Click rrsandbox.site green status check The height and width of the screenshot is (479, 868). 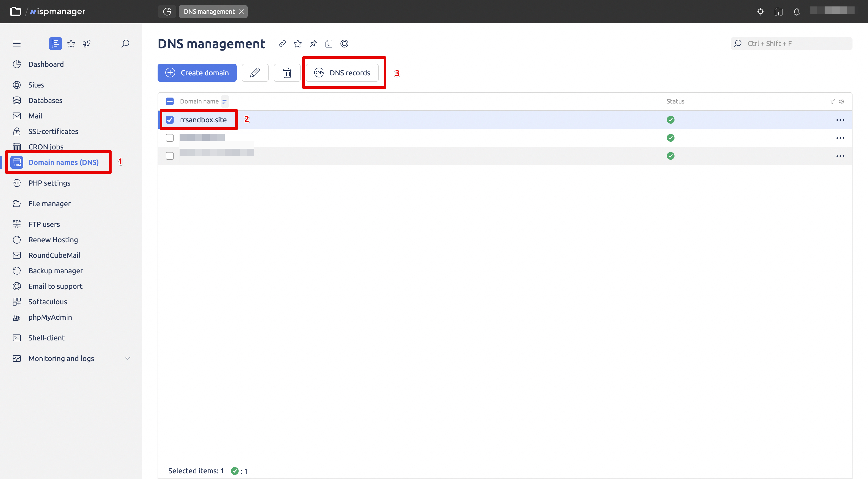(x=671, y=120)
